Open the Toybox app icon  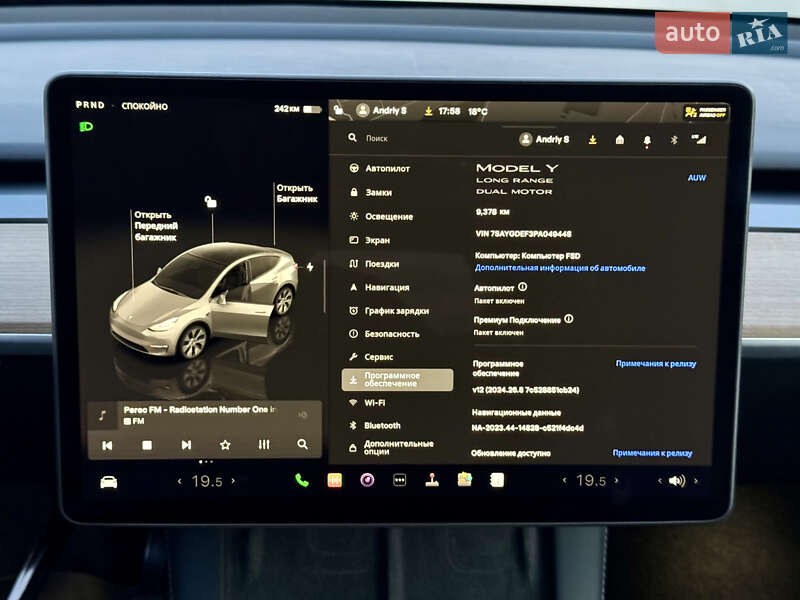(x=465, y=480)
